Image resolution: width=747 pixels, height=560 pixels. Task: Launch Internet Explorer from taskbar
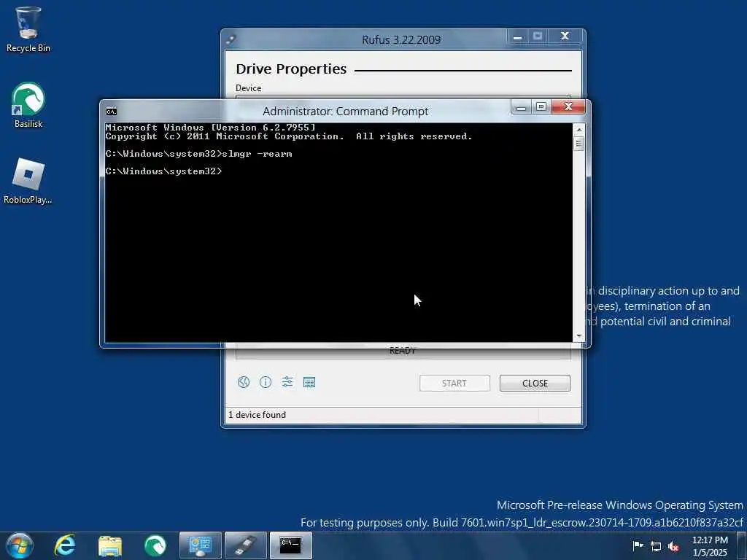[x=65, y=545]
